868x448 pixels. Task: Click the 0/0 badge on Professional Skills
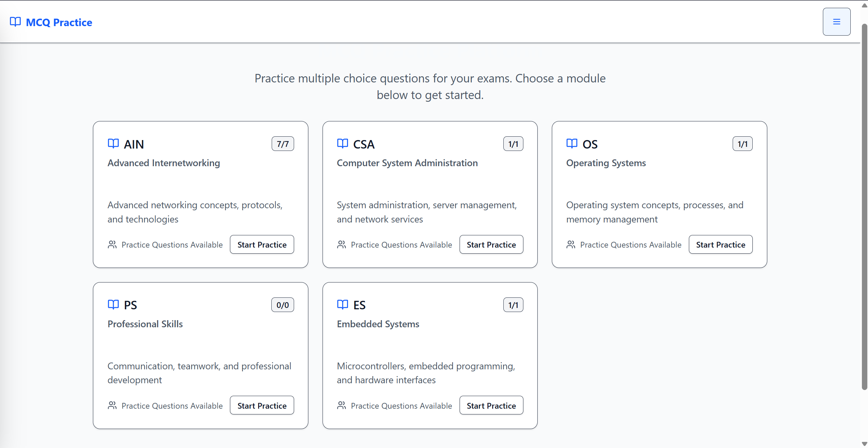(282, 305)
